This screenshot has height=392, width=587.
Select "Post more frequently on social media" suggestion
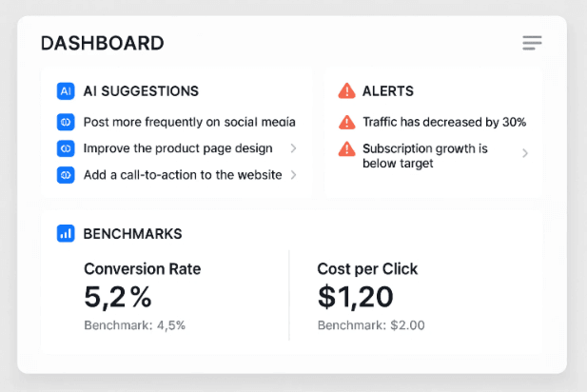pos(189,122)
